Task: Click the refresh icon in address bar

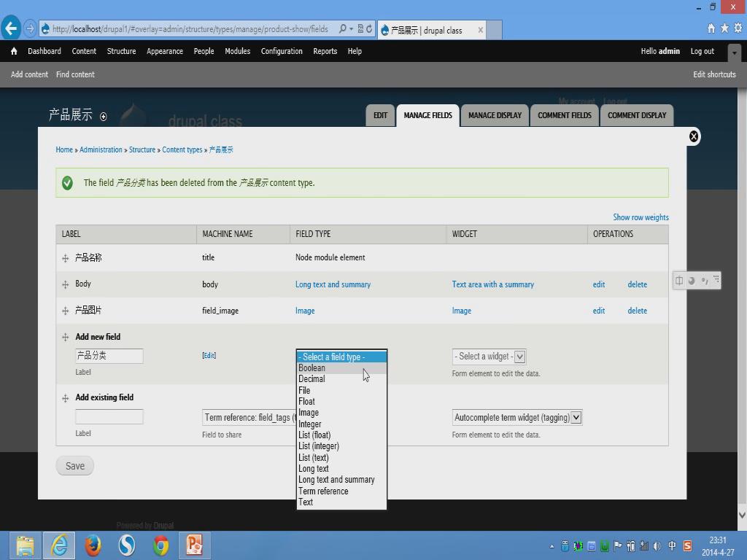Action: coord(369,29)
